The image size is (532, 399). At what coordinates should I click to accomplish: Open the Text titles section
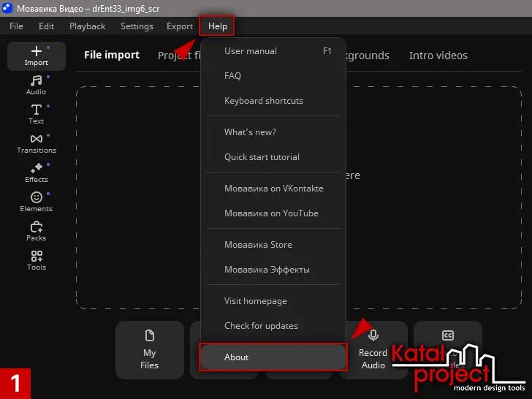(x=37, y=114)
